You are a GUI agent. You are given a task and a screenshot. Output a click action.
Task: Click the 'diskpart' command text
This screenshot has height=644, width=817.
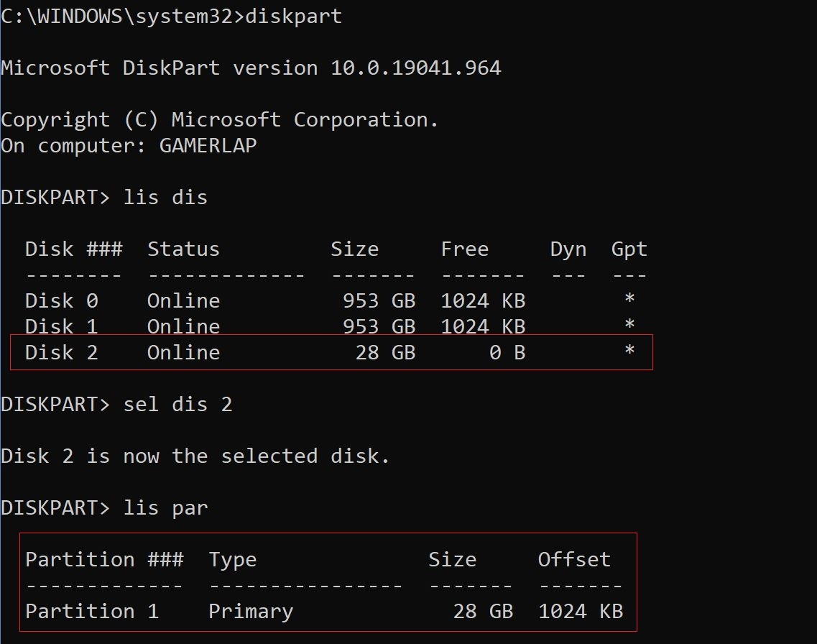(293, 16)
